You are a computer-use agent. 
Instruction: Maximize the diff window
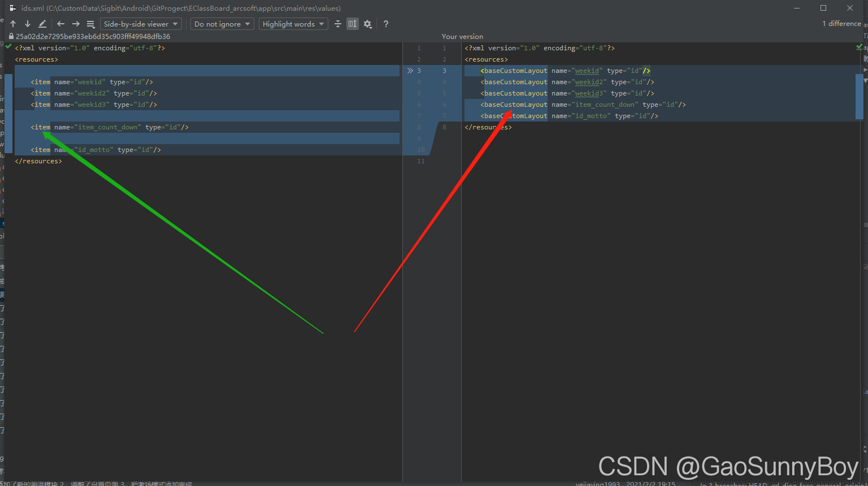pyautogui.click(x=823, y=8)
